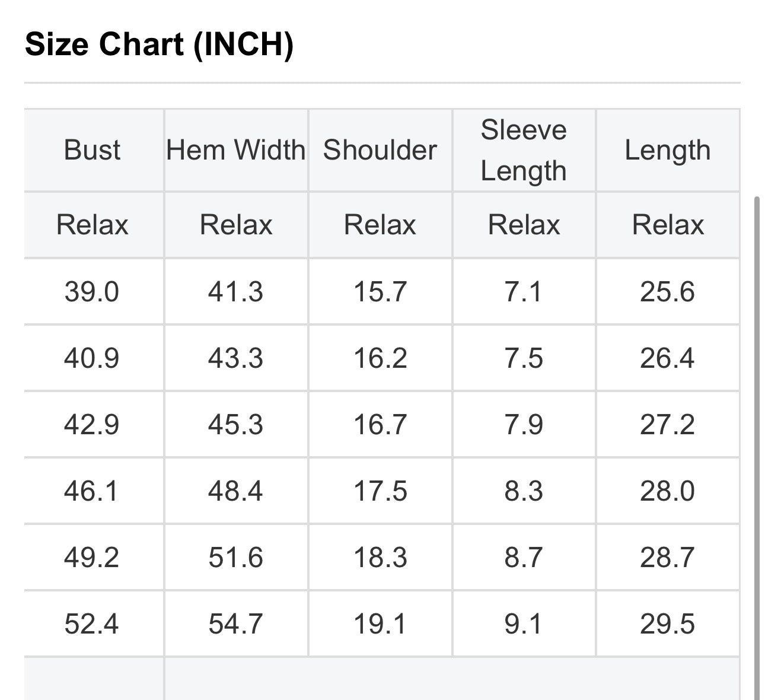765x700 pixels.
Task: Select the 29.5 length cell
Action: [668, 624]
